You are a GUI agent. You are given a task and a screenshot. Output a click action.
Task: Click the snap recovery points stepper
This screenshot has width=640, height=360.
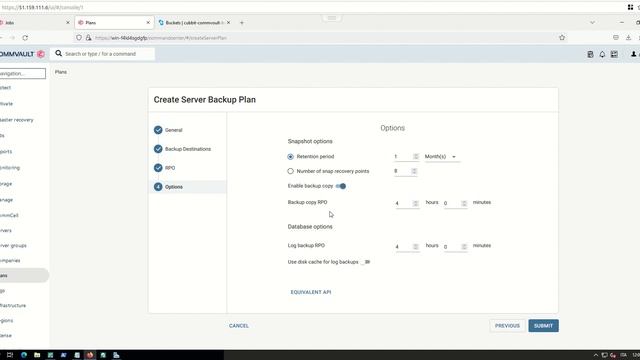[x=414, y=171]
